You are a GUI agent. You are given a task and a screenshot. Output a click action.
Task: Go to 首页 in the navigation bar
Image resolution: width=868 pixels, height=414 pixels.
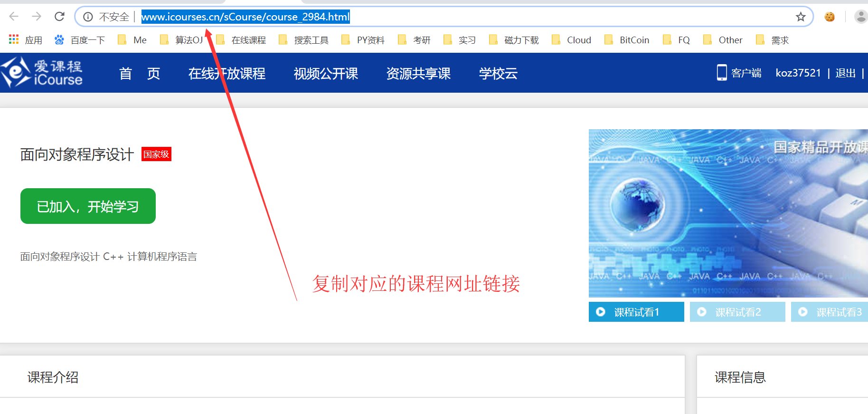click(140, 73)
